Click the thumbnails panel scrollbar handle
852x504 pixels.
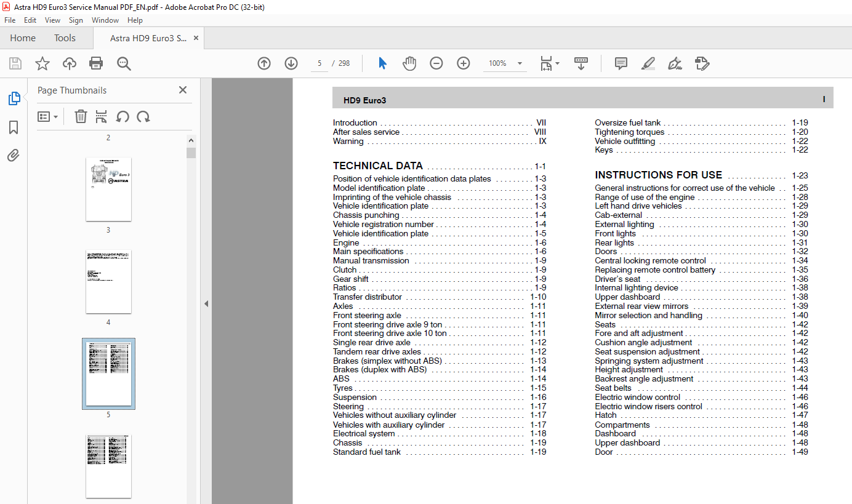pyautogui.click(x=191, y=153)
